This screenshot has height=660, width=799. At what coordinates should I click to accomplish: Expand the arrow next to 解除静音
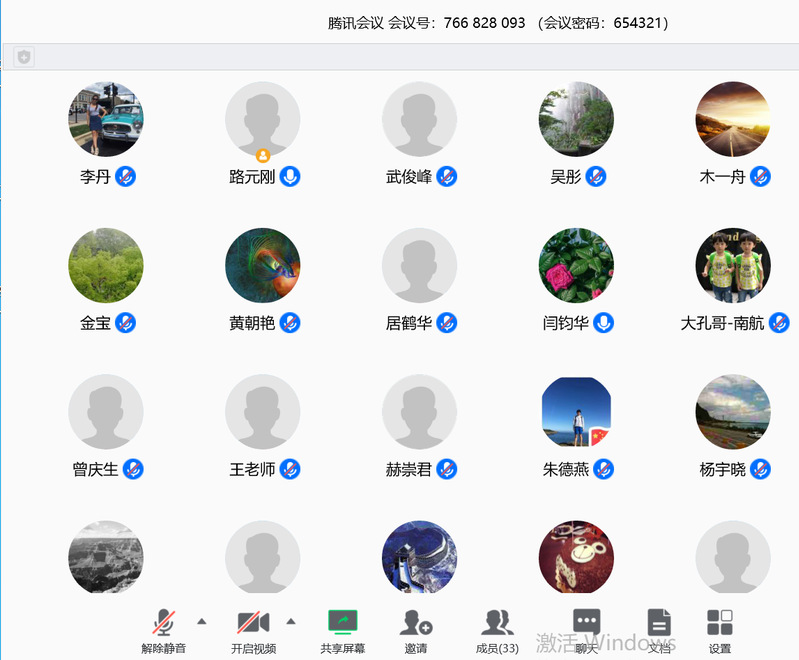coord(202,621)
